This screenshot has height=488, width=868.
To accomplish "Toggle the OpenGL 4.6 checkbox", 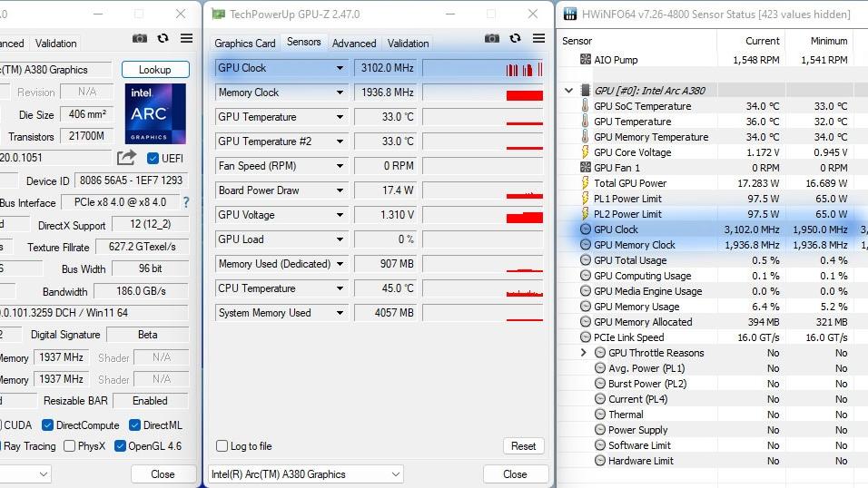I will point(120,446).
